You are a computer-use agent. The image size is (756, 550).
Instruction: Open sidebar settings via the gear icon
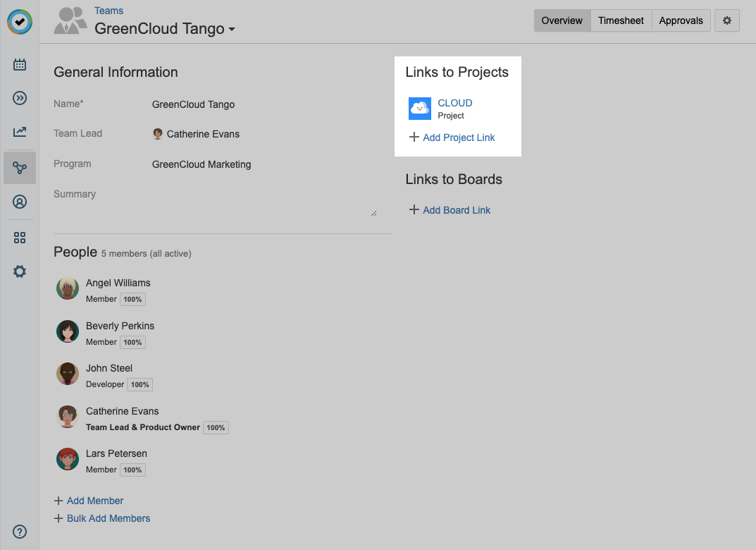pyautogui.click(x=19, y=271)
